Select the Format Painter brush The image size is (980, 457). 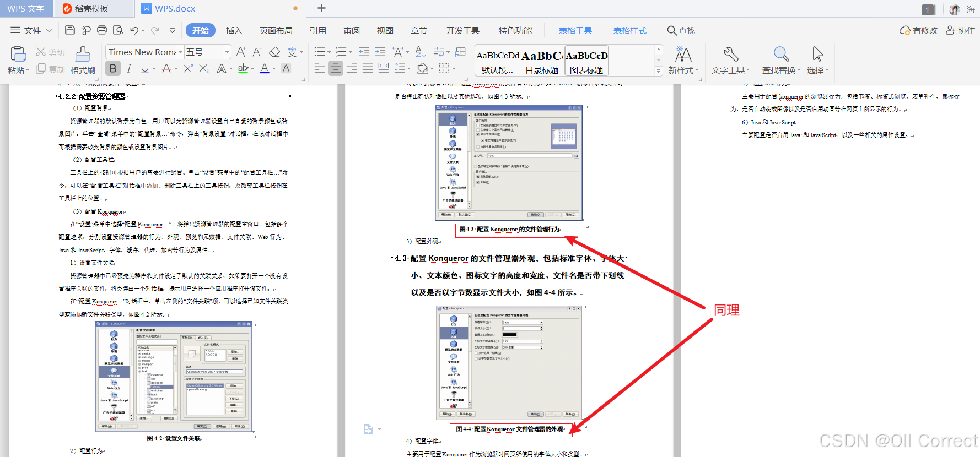[x=83, y=54]
